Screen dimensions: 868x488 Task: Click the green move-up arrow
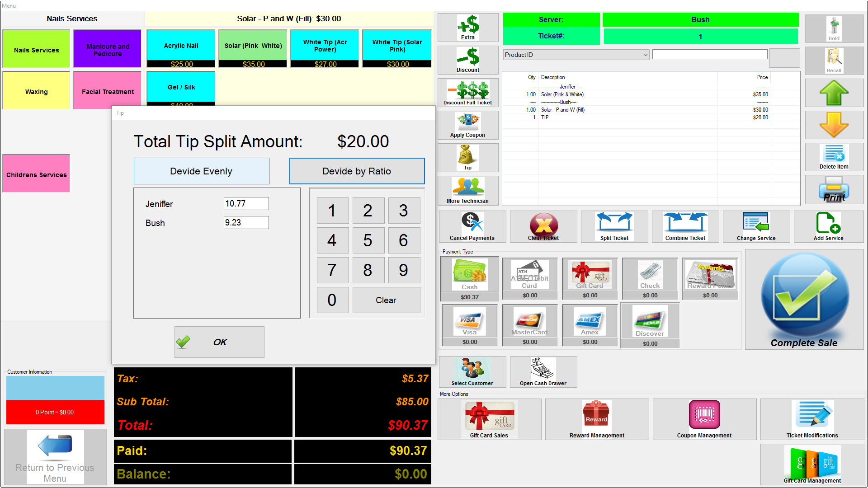[x=834, y=93]
